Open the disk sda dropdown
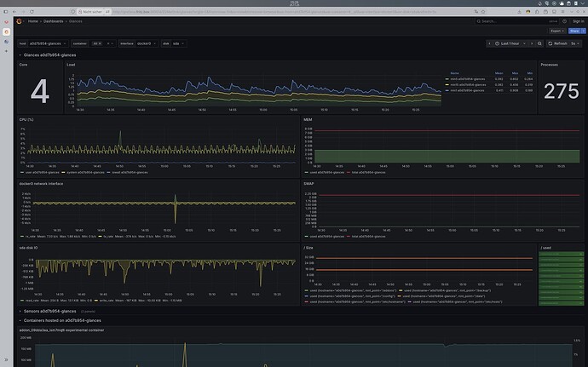Image resolution: width=588 pixels, height=367 pixels. point(178,43)
